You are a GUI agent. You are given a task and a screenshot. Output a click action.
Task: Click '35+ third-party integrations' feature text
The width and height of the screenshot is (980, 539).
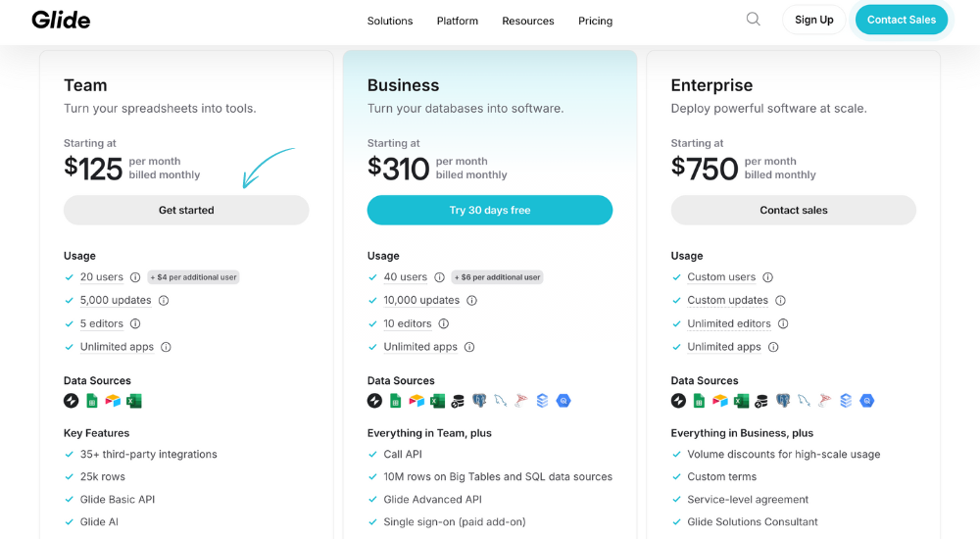149,454
